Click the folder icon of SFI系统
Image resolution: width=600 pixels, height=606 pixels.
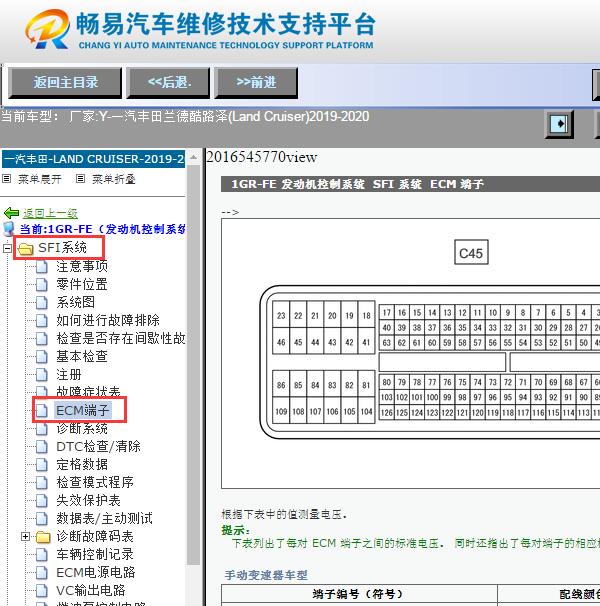pos(26,249)
